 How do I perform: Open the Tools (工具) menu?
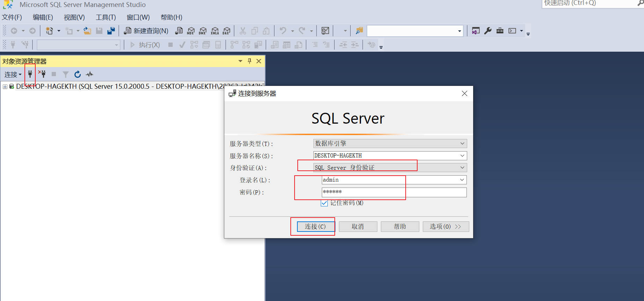(x=106, y=17)
